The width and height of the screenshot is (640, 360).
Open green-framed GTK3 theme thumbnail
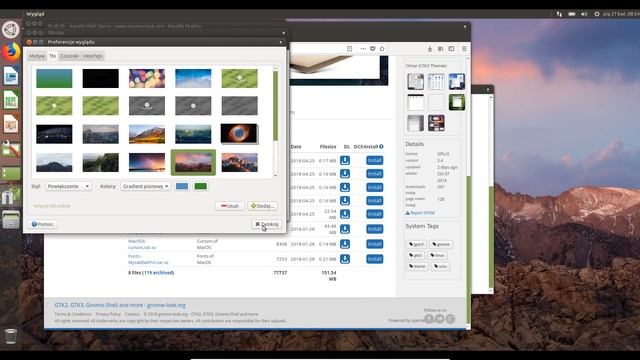click(457, 102)
